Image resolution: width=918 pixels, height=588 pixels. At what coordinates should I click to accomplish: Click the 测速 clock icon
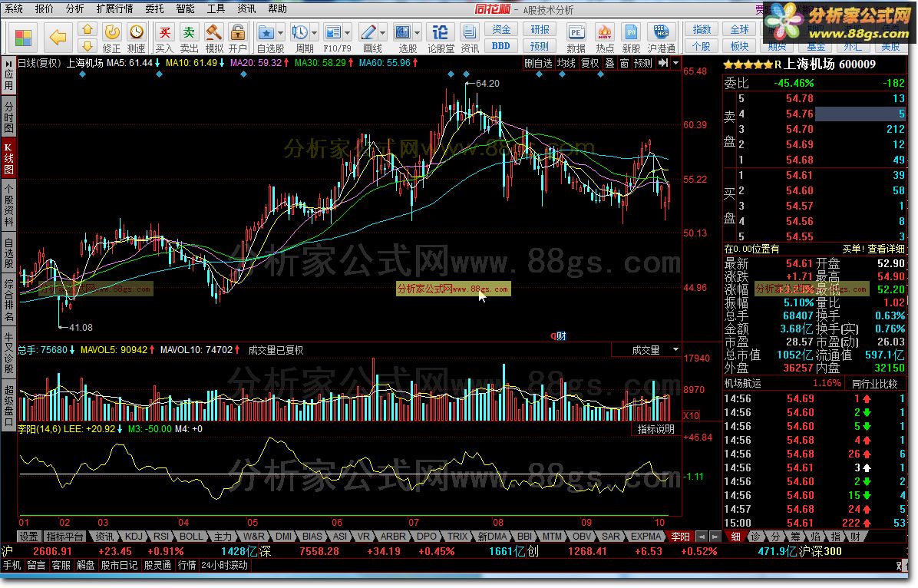[x=137, y=32]
